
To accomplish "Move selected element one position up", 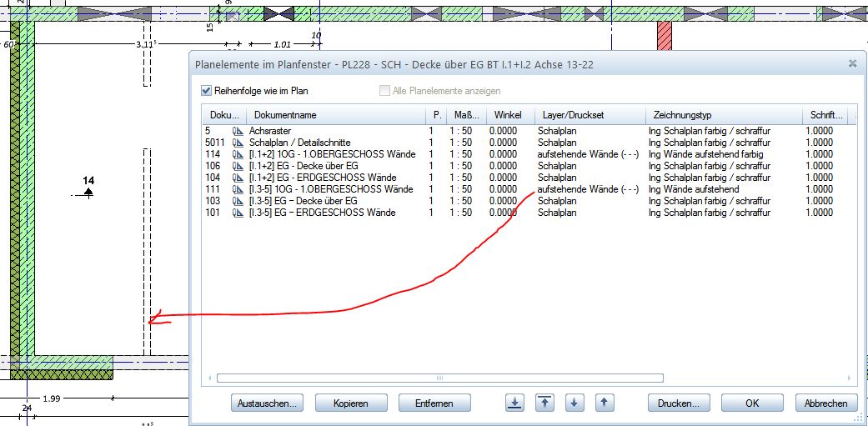I will click(x=605, y=403).
